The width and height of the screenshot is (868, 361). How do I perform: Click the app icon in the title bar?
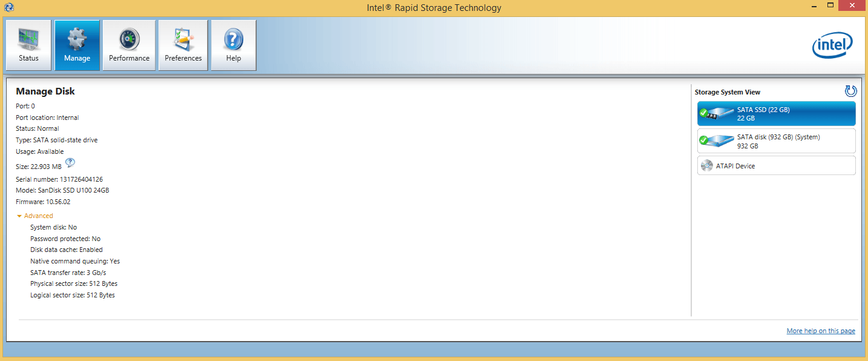pos(9,7)
